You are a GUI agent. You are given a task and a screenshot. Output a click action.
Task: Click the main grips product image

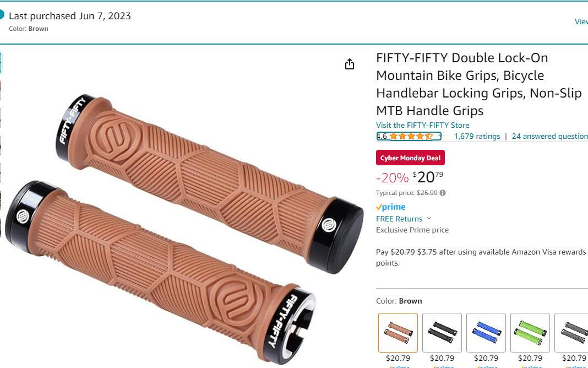(184, 229)
